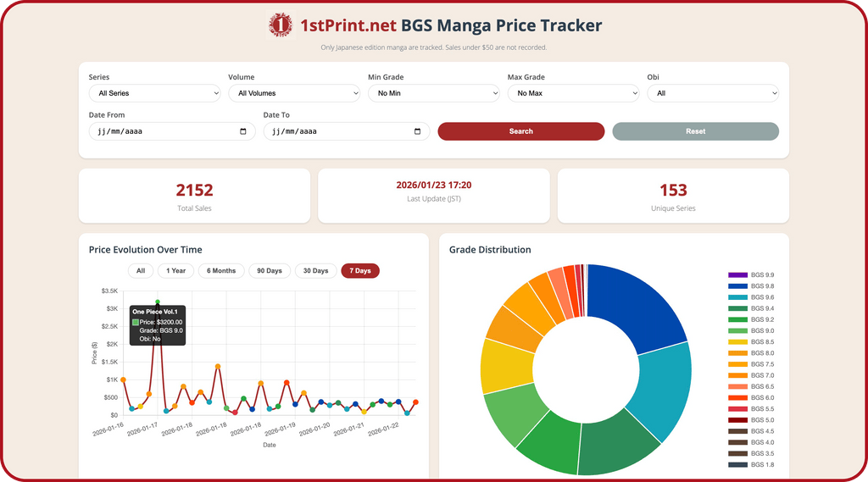The width and height of the screenshot is (868, 482).
Task: Toggle BGS 6.0 legend entry
Action: coord(751,398)
